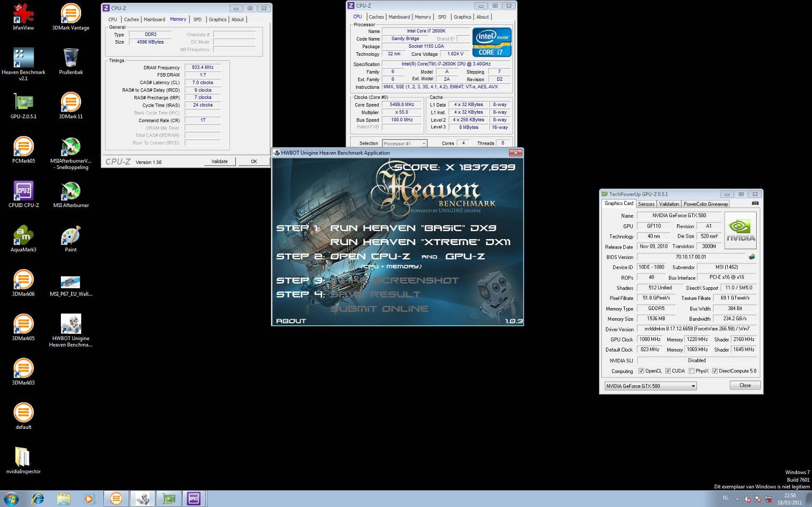This screenshot has width=812, height=507.
Task: Click the GPU-Z BIOS save chip icon
Action: 752,257
